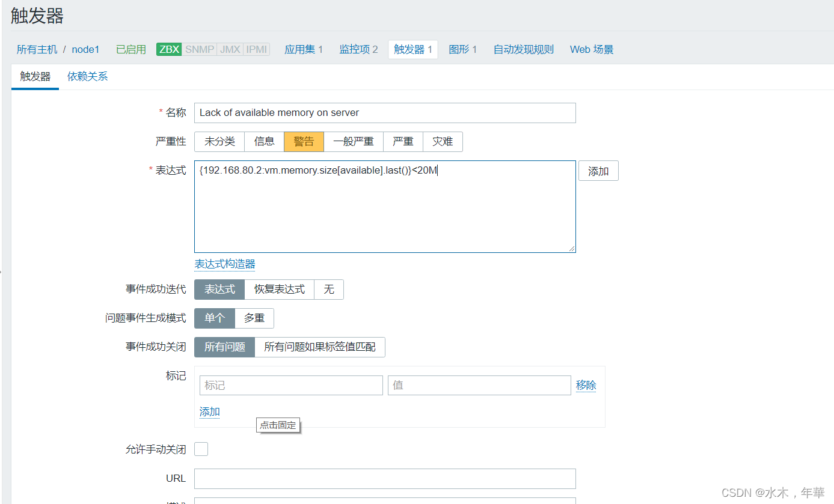
Task: Open the 自动发现规则 discovery rules page
Action: (523, 49)
